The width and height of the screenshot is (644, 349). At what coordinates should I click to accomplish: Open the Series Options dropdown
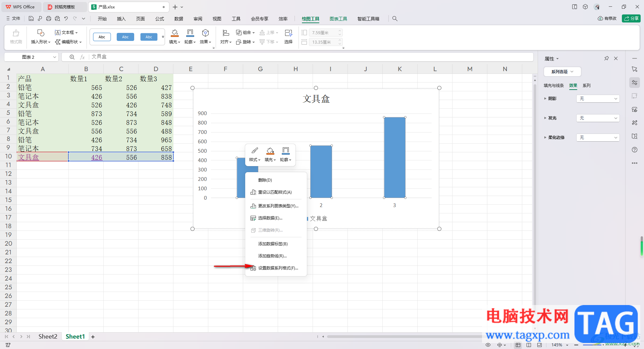click(x=562, y=71)
